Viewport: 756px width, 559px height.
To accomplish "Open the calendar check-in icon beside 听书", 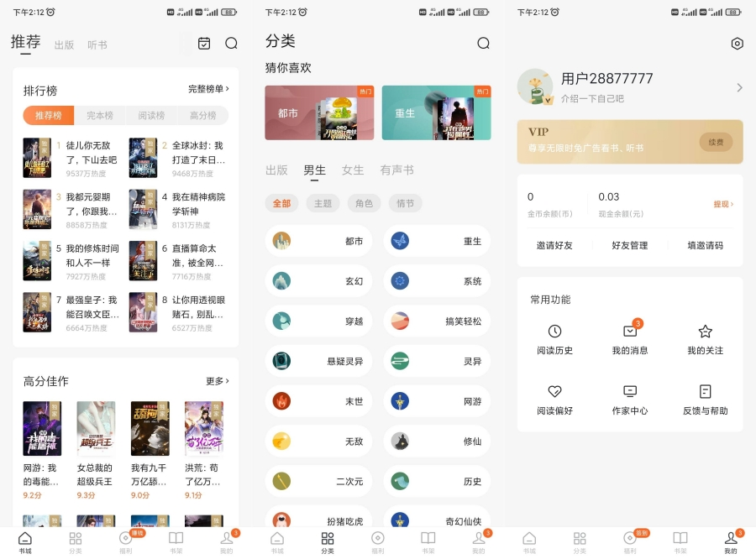I will point(204,44).
